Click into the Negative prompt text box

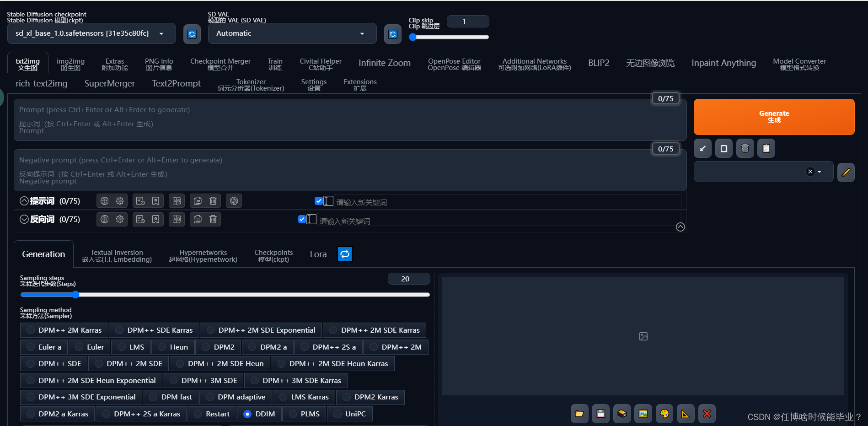pos(350,170)
